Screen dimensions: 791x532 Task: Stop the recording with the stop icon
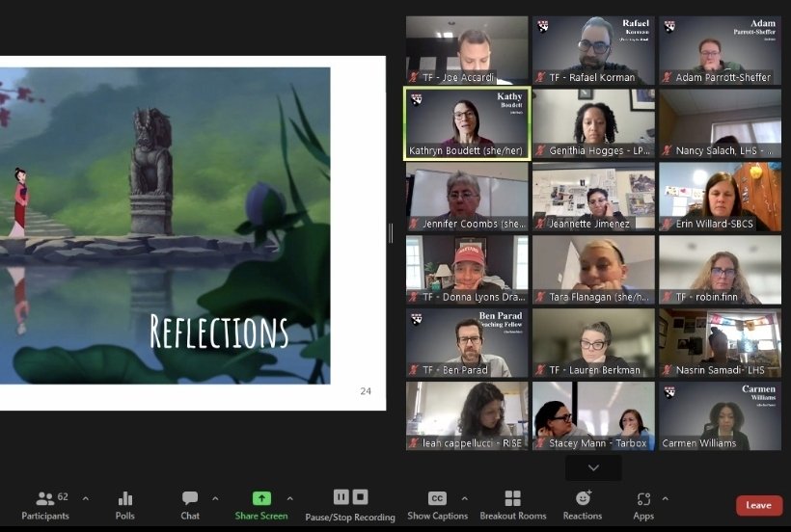coord(360,497)
